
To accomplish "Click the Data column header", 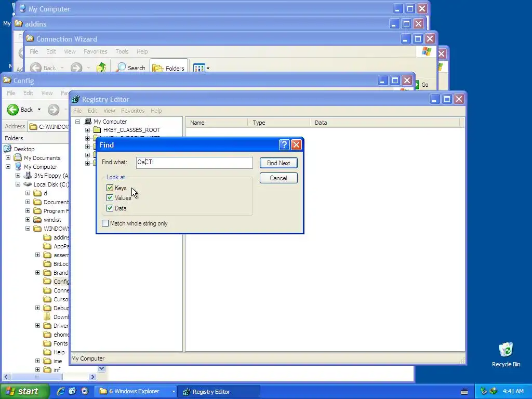I will click(x=385, y=123).
